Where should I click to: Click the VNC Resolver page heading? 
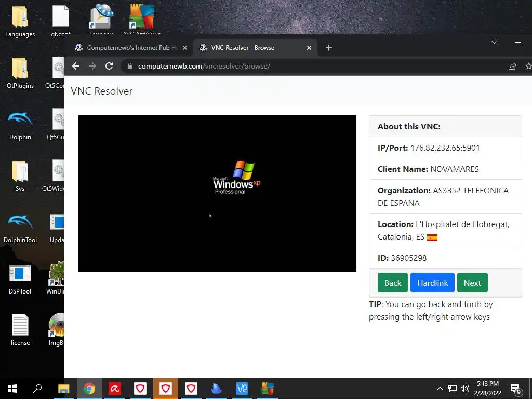102,91
